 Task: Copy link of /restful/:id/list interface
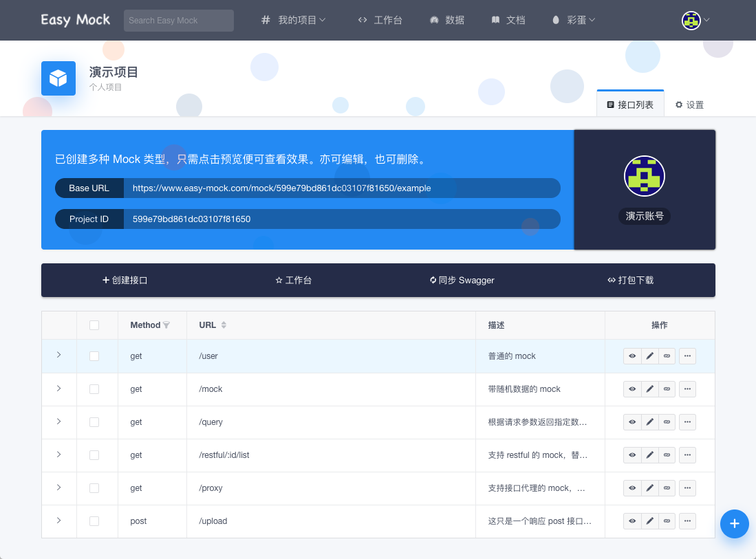point(667,455)
